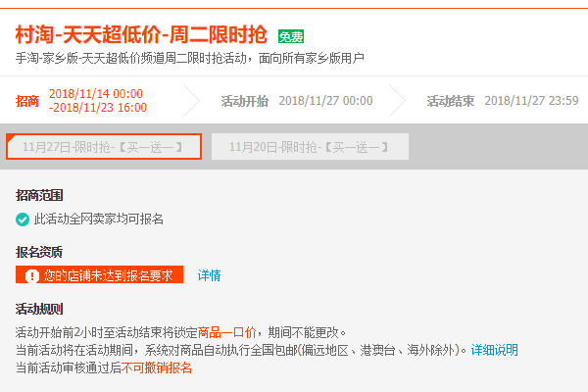This screenshot has width=588, height=392.
Task: Click the 活动开始 step label
Action: [x=244, y=101]
